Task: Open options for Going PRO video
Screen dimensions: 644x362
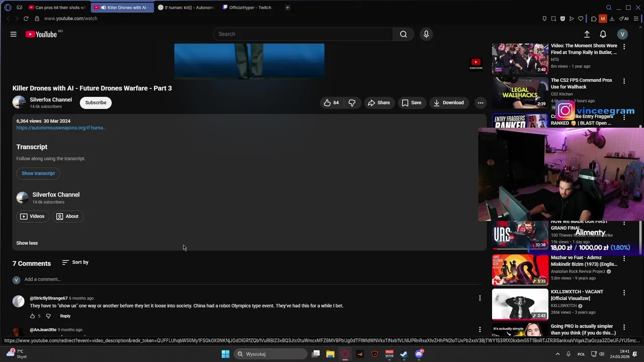Action: pos(624,327)
